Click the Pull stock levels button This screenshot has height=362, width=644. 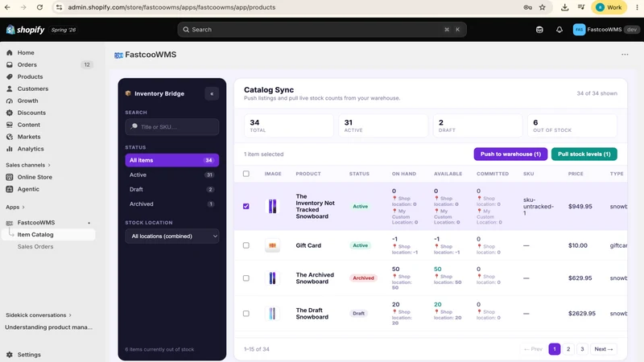[x=584, y=154]
